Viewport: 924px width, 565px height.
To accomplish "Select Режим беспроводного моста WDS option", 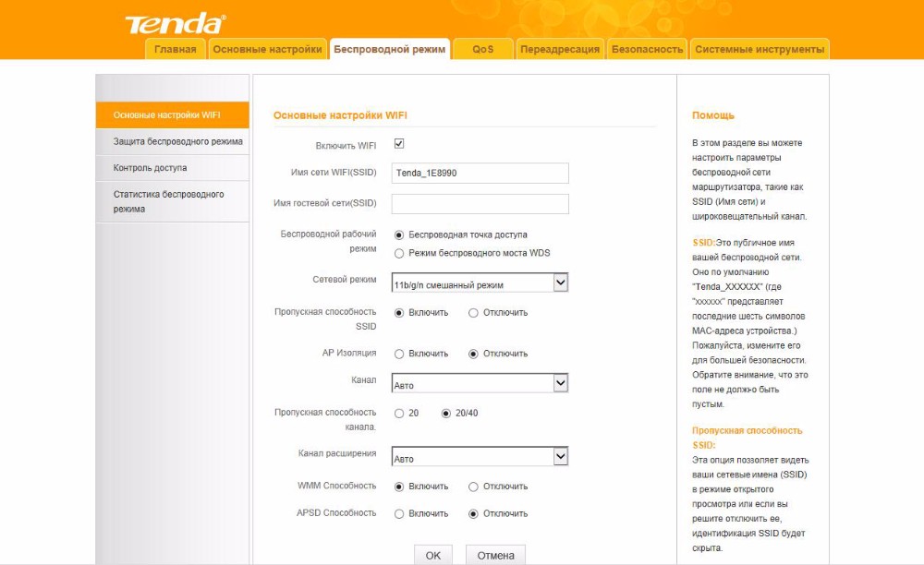I will tap(399, 253).
